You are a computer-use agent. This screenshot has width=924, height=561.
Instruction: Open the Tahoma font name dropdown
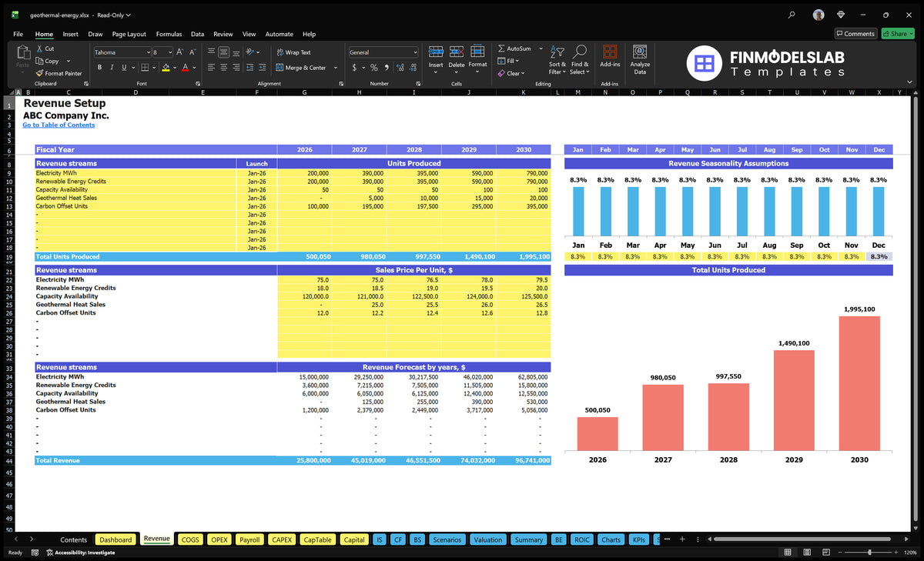147,52
